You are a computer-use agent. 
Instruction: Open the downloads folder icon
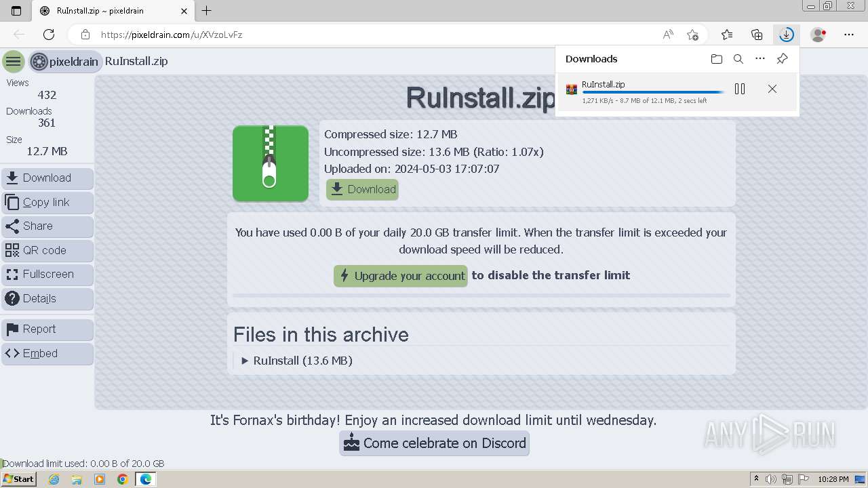coord(717,59)
